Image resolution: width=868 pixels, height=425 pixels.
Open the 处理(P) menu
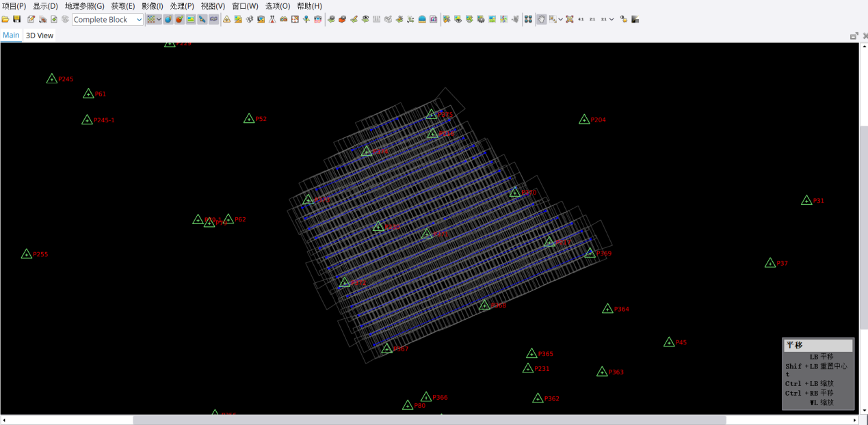coord(182,6)
